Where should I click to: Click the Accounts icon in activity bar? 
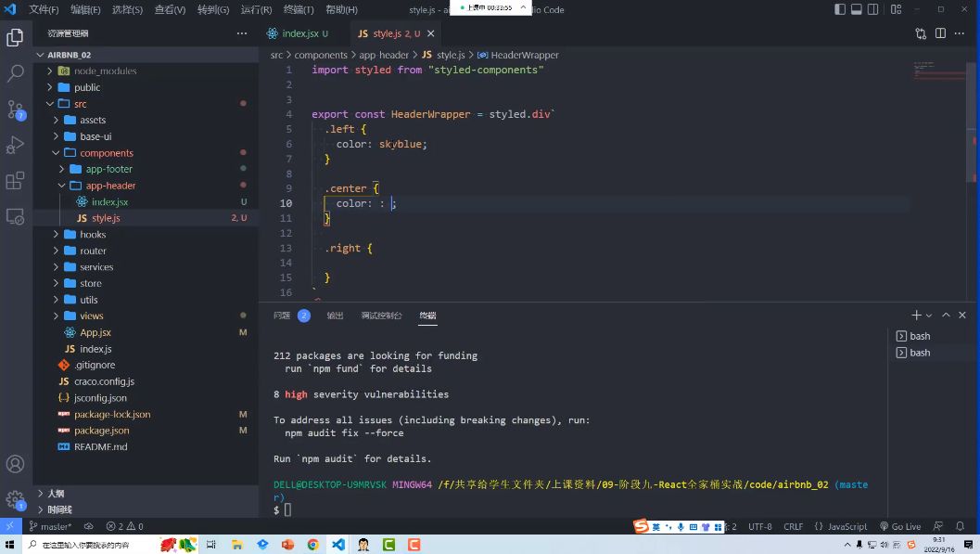tap(14, 464)
